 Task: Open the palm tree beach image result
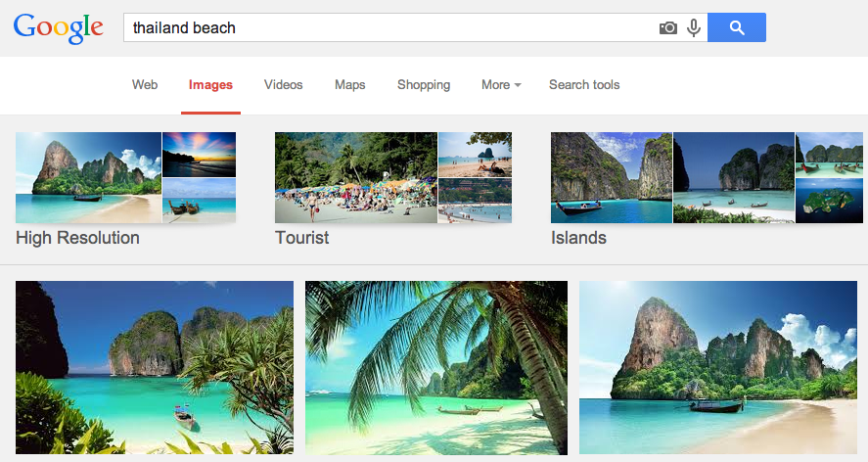click(435, 367)
